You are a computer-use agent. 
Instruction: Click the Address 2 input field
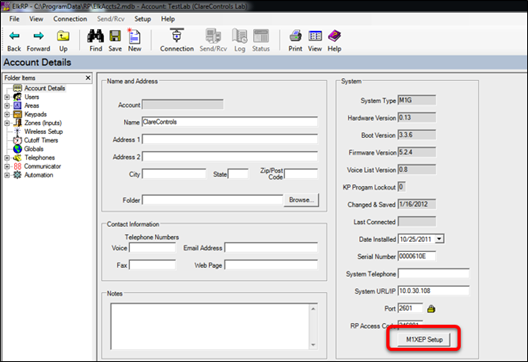click(x=230, y=157)
